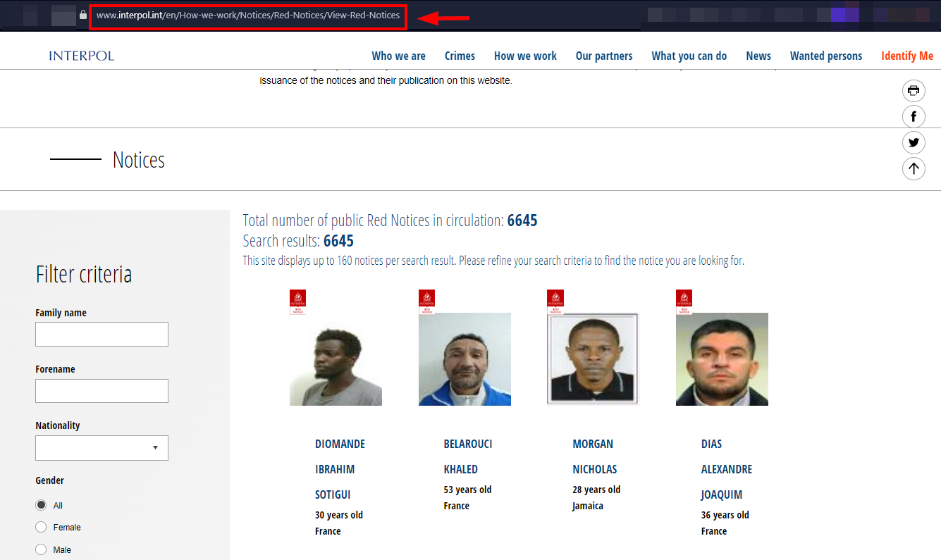Click the print page icon

[x=914, y=91]
